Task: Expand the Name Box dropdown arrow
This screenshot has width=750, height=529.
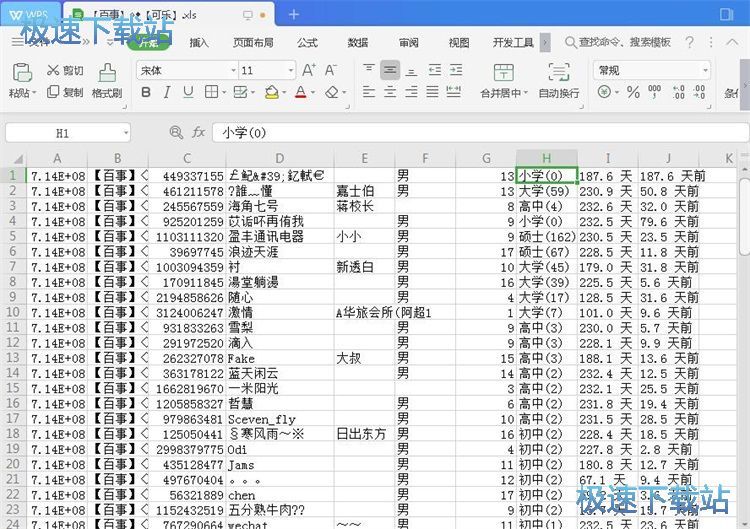Action: pos(126,133)
